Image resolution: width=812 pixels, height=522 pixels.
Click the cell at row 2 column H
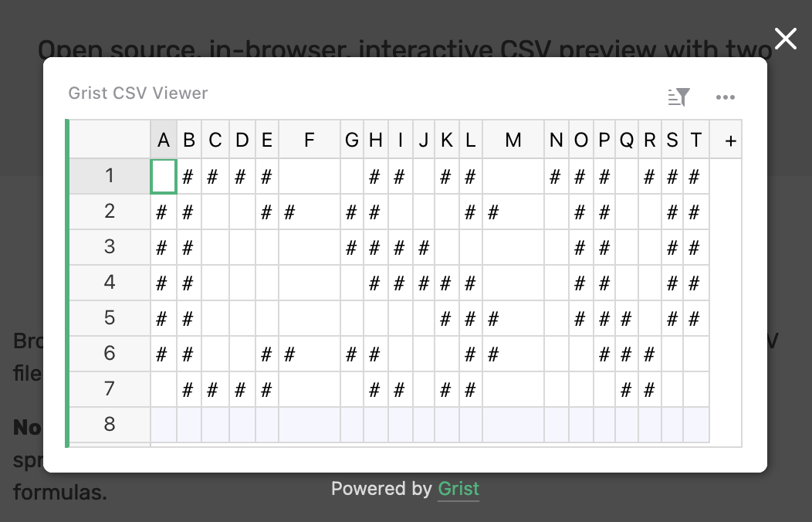tap(374, 212)
